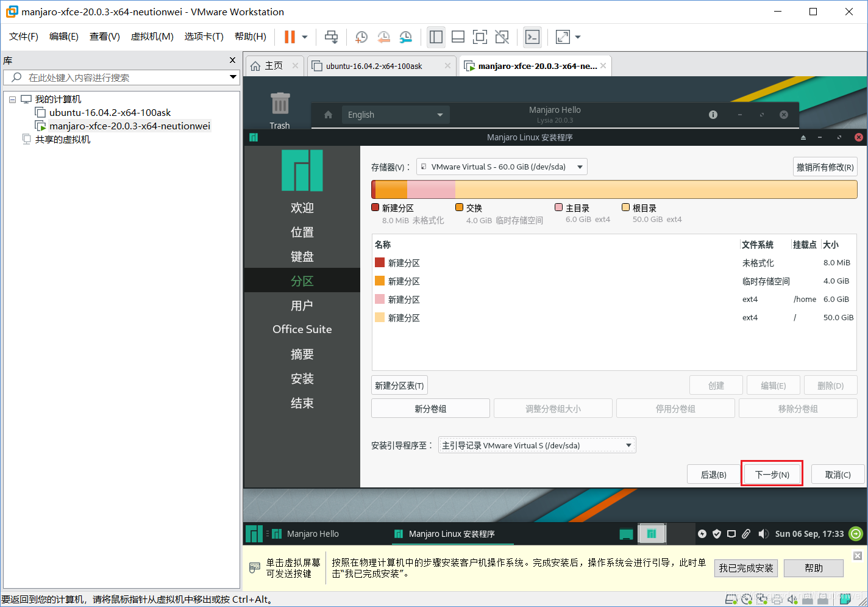Image resolution: width=868 pixels, height=607 pixels.
Task: Select 共享的虚拟机 in library tree
Action: point(56,139)
